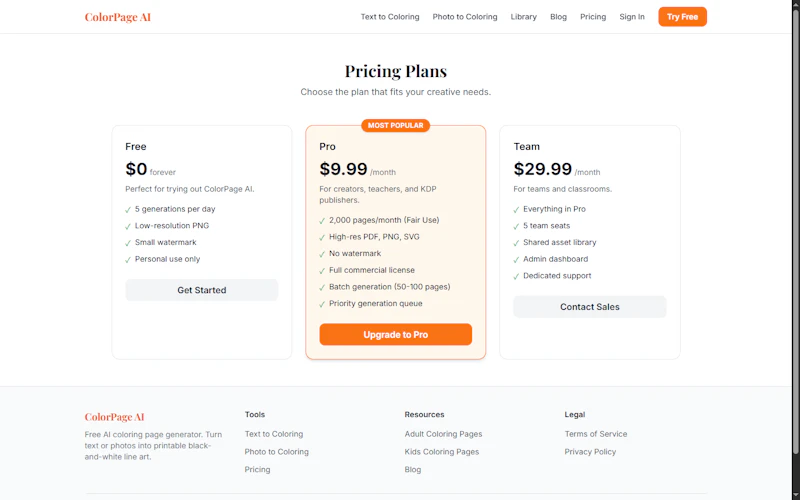The image size is (800, 500).
Task: Open Adult Coloring Pages footer link
Action: pos(443,434)
